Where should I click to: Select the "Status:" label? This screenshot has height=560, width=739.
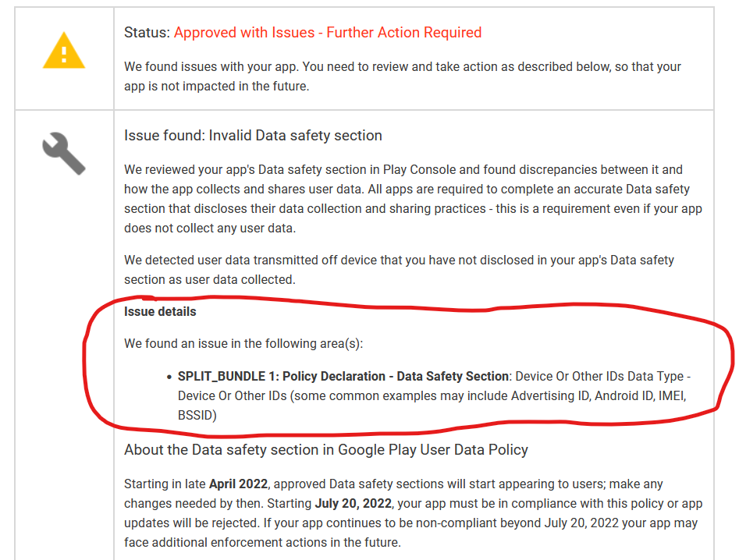point(147,33)
